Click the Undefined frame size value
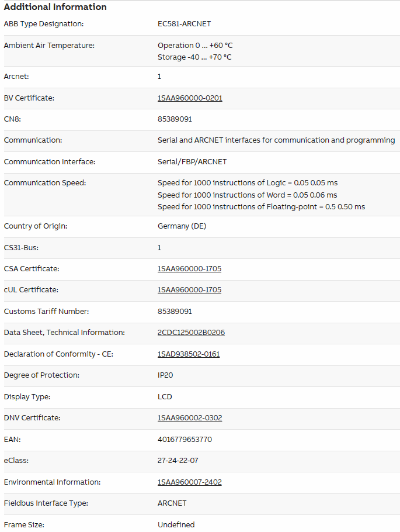The width and height of the screenshot is (400, 532). pyautogui.click(x=176, y=524)
